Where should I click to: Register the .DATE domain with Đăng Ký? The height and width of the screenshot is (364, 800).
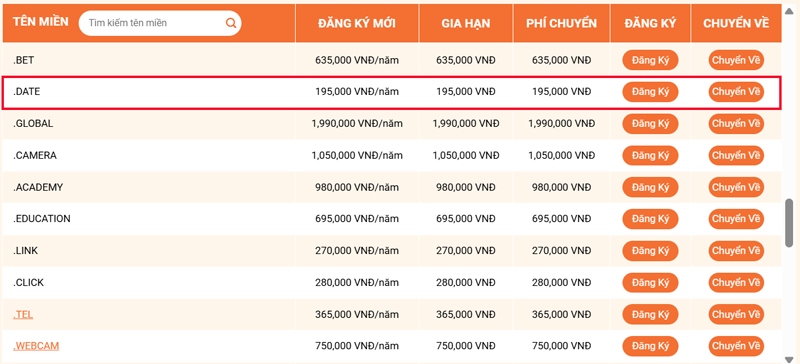pyautogui.click(x=650, y=92)
